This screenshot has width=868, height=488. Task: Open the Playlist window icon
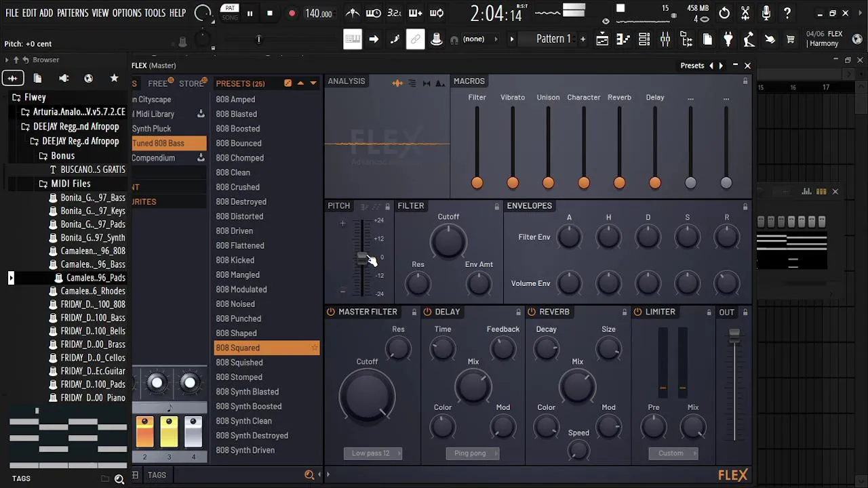pyautogui.click(x=602, y=39)
